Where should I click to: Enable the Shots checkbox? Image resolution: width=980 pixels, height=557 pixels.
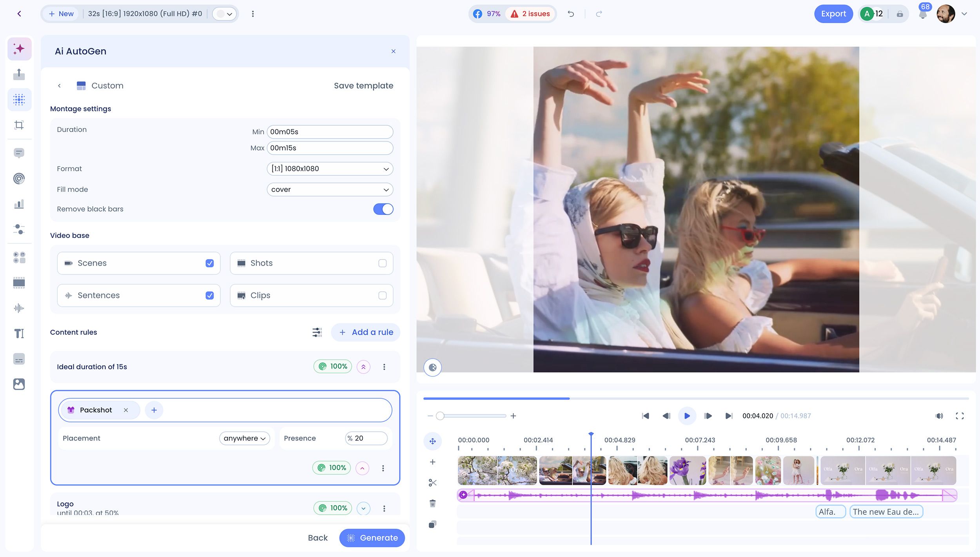382,263
